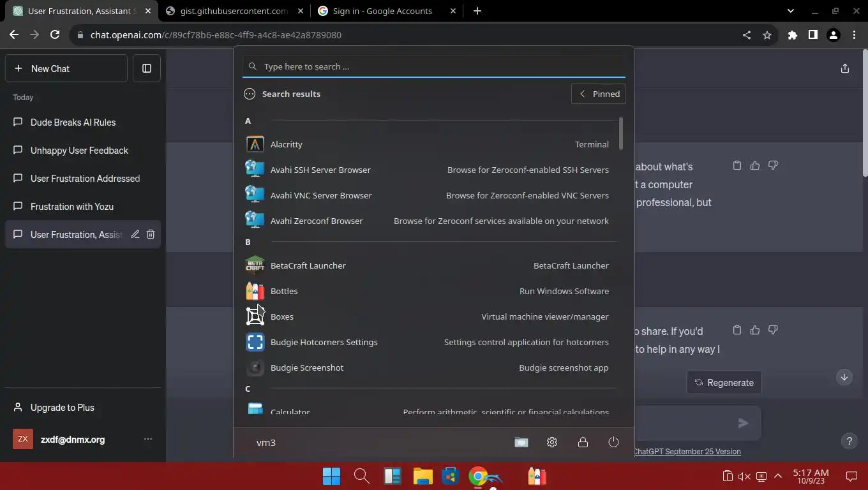The height and width of the screenshot is (490, 868).
Task: Open Bottles icon in taskbar
Action: pos(537,476)
